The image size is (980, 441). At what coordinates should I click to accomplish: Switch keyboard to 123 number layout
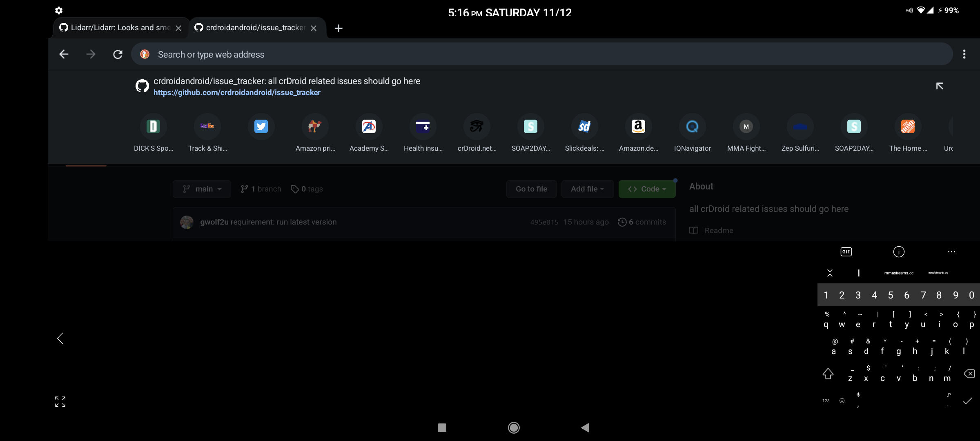tap(826, 401)
